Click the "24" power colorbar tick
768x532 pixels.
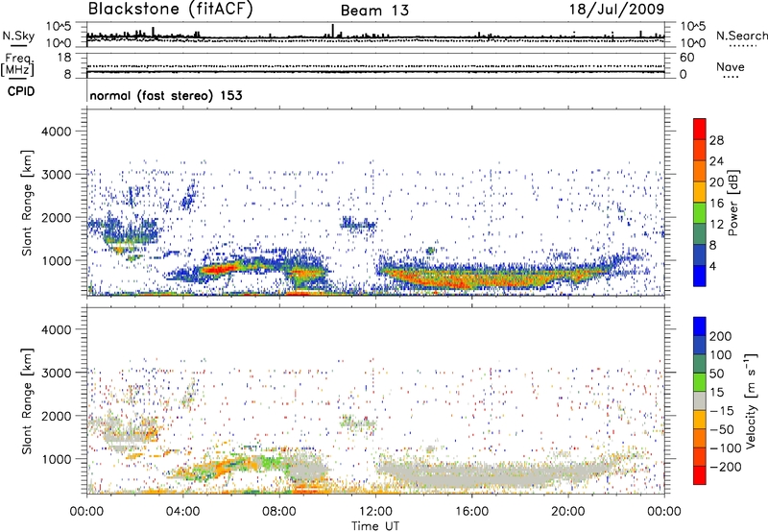coord(716,161)
